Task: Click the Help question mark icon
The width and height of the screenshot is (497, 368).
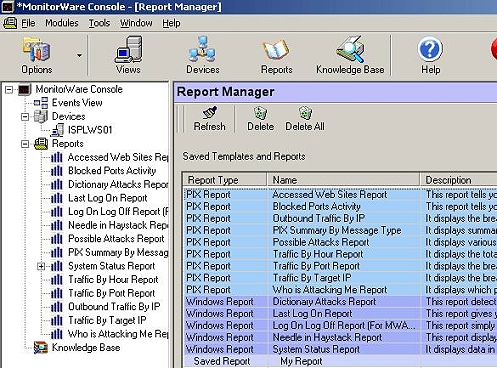Action: 430,49
